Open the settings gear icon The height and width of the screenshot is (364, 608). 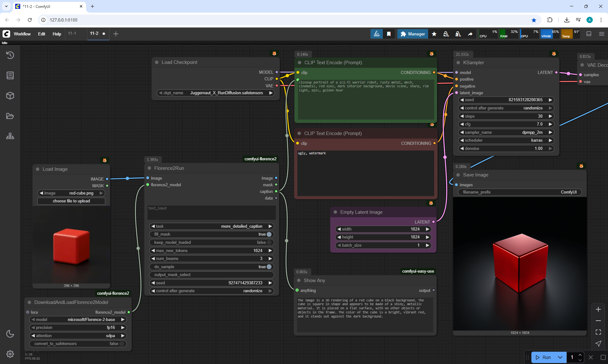10,354
